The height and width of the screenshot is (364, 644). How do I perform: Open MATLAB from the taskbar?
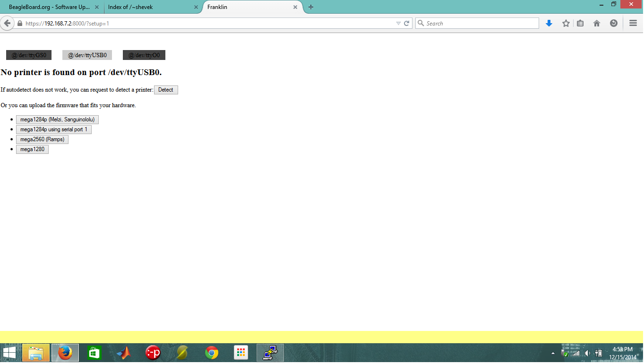tap(124, 353)
